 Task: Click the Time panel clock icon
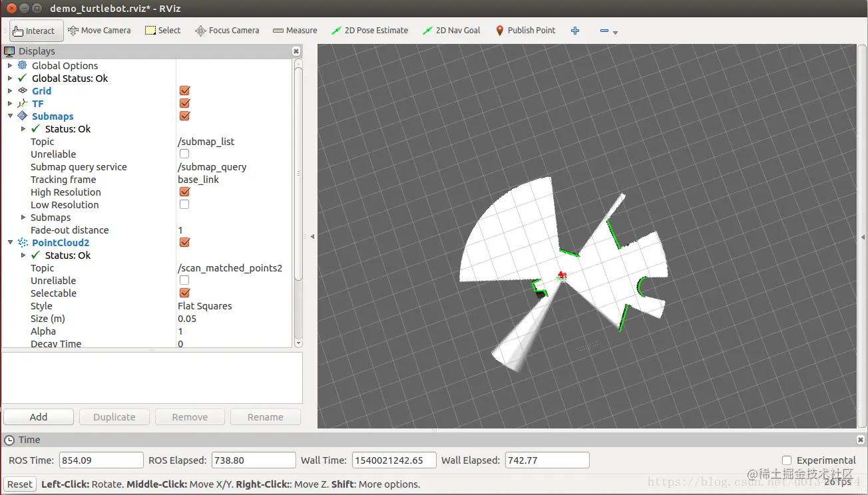9,440
